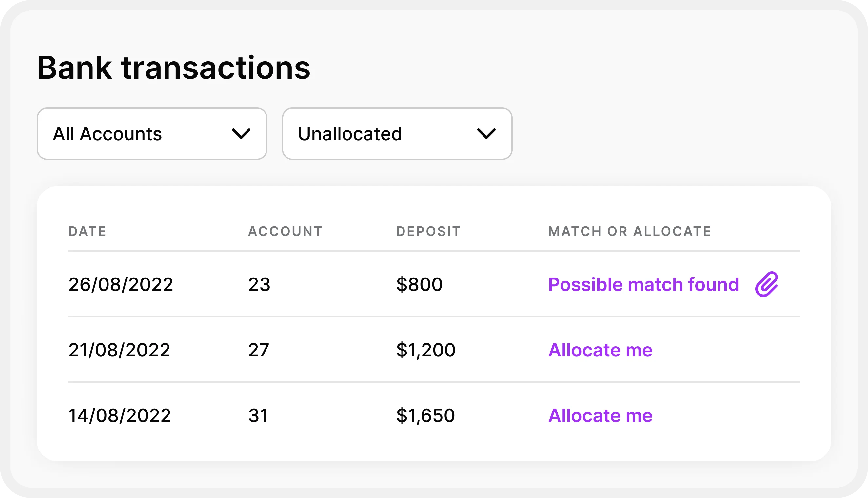Viewport: 868px width, 498px height.
Task: Select the 26/08/2022 transaction date
Action: pyautogui.click(x=120, y=285)
